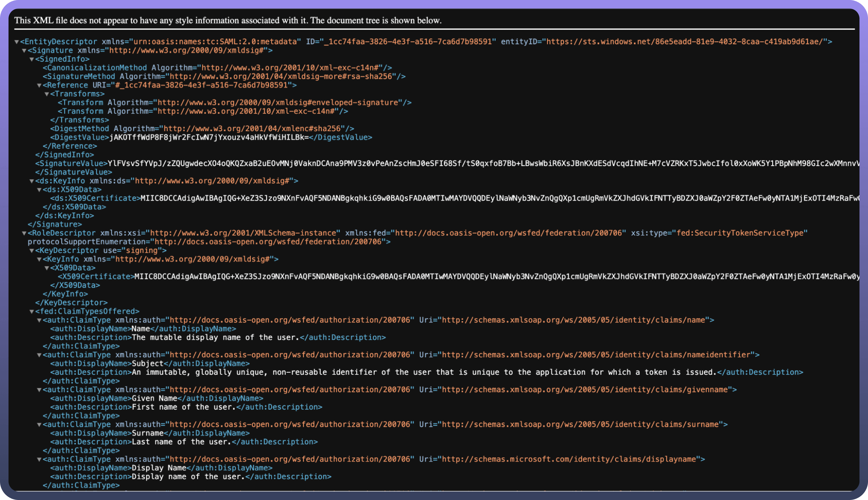Click the DigestValue text content
868x500 pixels.
click(x=209, y=137)
